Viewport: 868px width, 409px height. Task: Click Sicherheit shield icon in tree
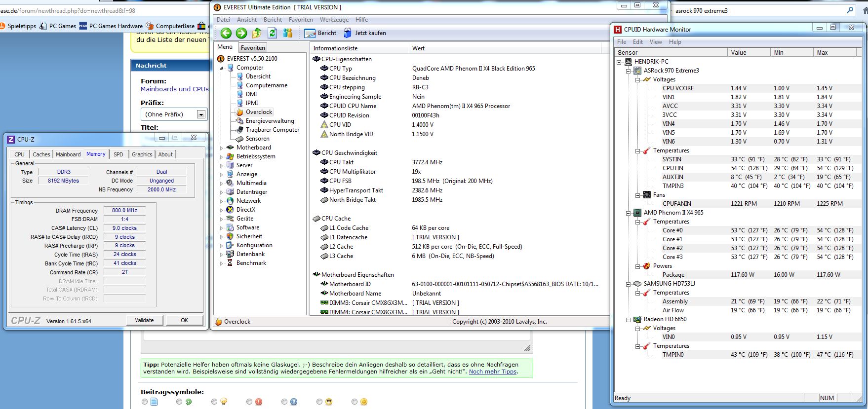pyautogui.click(x=230, y=236)
